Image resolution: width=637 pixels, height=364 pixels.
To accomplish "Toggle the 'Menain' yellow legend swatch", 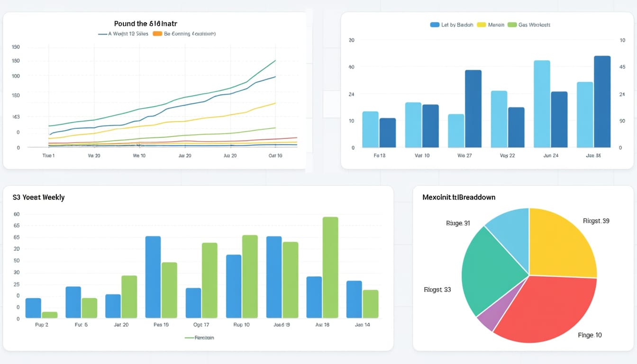I will point(481,25).
